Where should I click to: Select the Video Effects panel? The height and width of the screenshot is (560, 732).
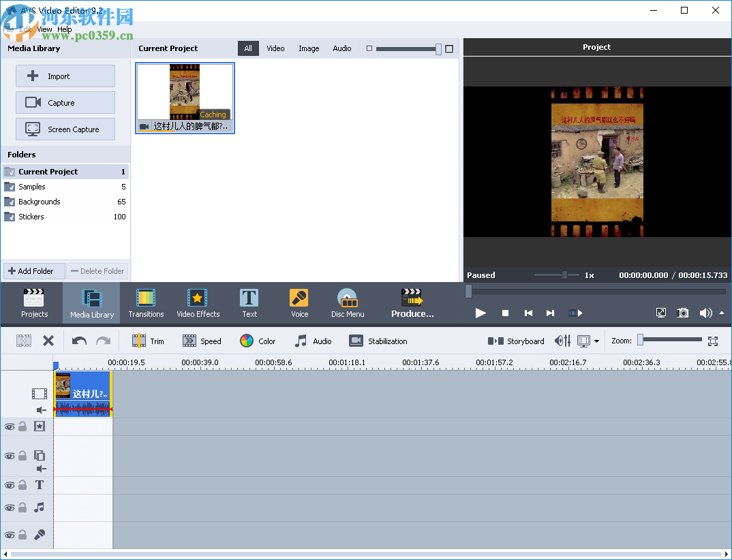click(x=197, y=302)
